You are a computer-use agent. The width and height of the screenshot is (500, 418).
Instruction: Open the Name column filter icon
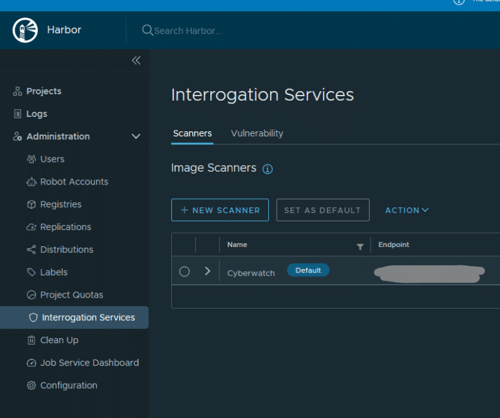tap(360, 247)
